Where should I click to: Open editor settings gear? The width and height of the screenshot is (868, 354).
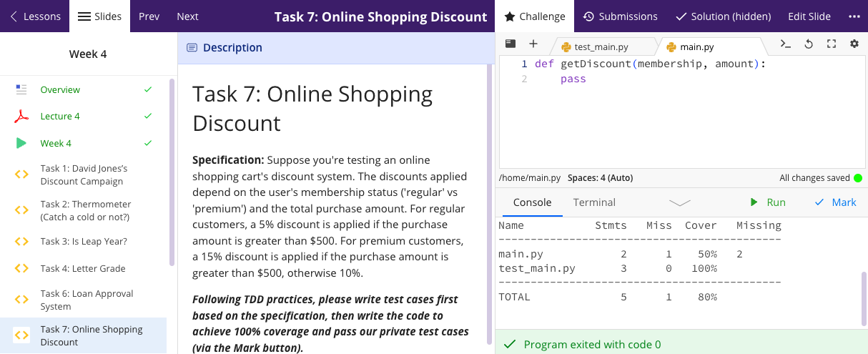point(854,44)
